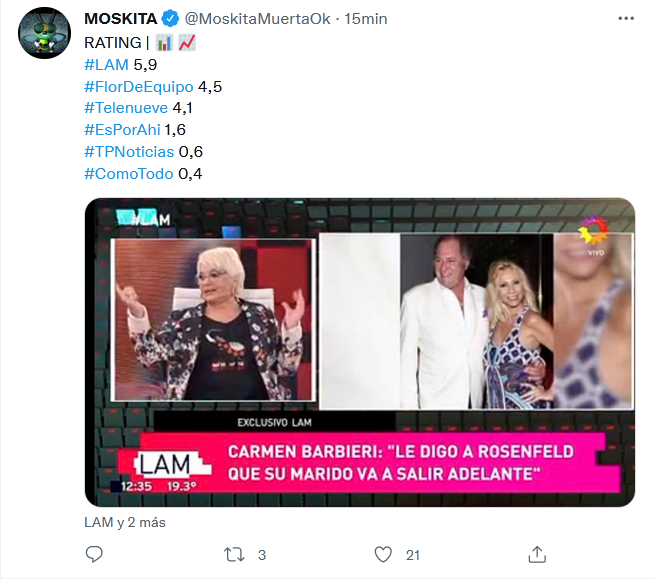The image size is (654, 580).
Task: Click the 'LAM y 2 más' tagged label
Action: [125, 522]
